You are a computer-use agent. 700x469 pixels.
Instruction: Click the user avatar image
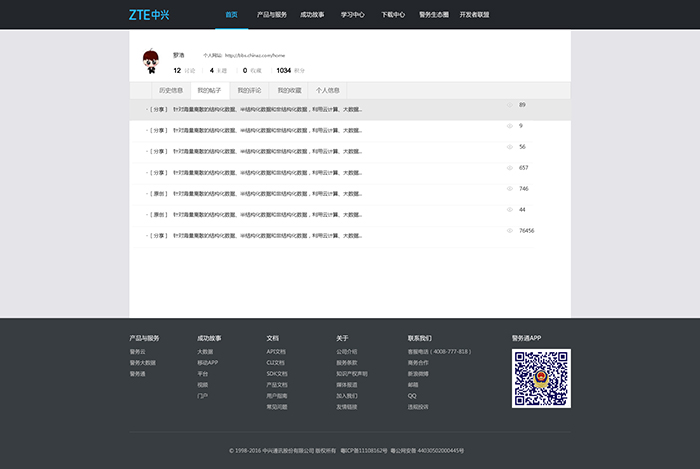(150, 62)
